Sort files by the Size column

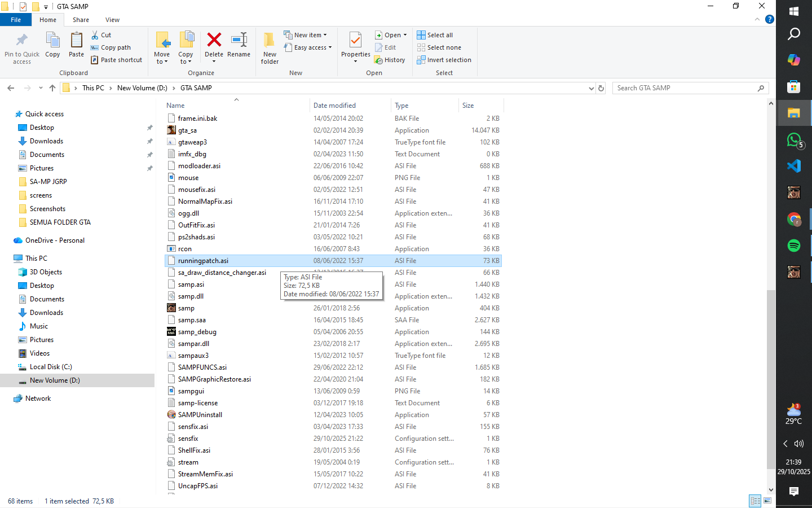point(480,106)
